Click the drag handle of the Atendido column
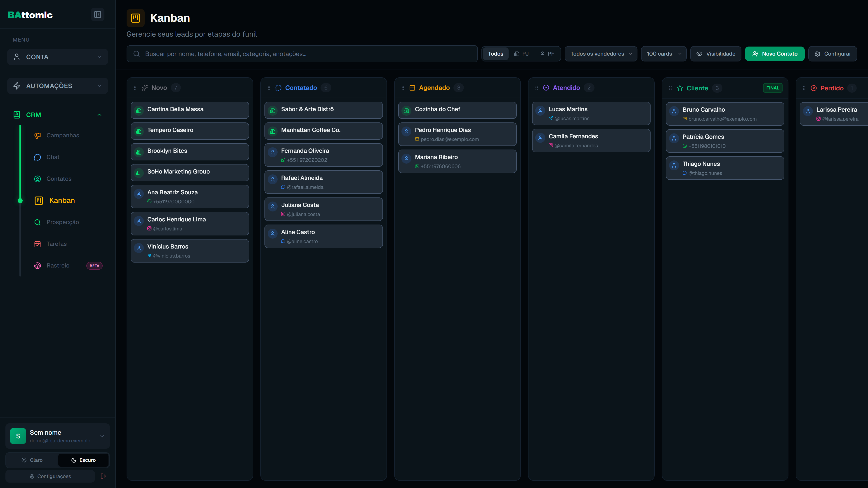 (x=536, y=88)
